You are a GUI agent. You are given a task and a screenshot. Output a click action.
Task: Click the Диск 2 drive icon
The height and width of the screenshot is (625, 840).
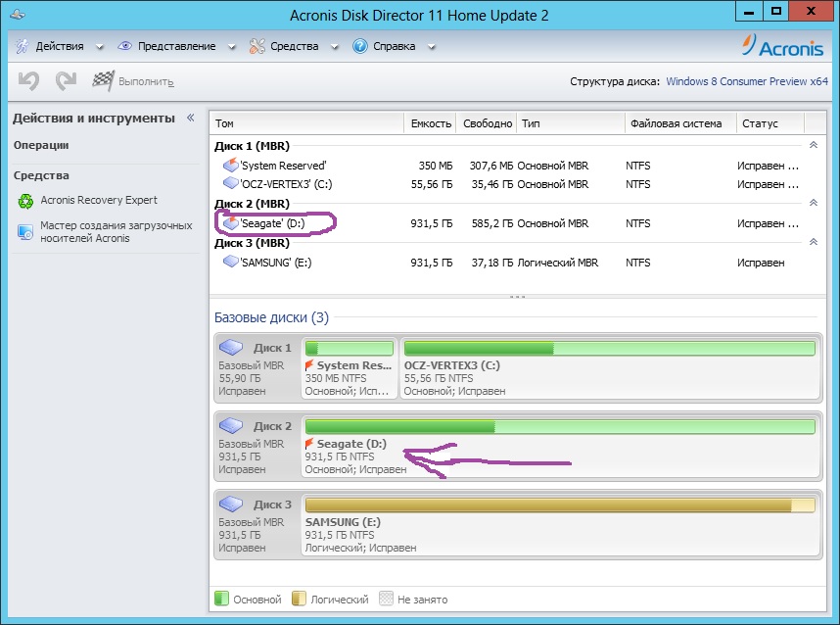tap(231, 425)
